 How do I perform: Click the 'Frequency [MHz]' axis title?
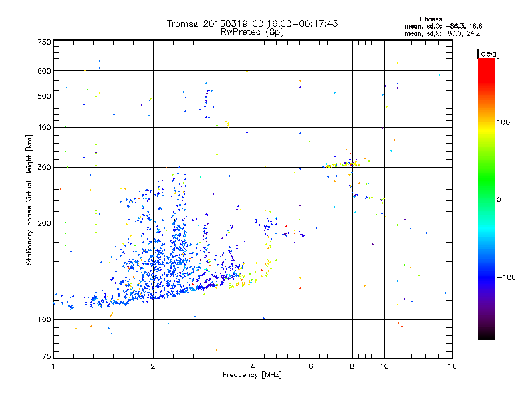click(x=252, y=375)
